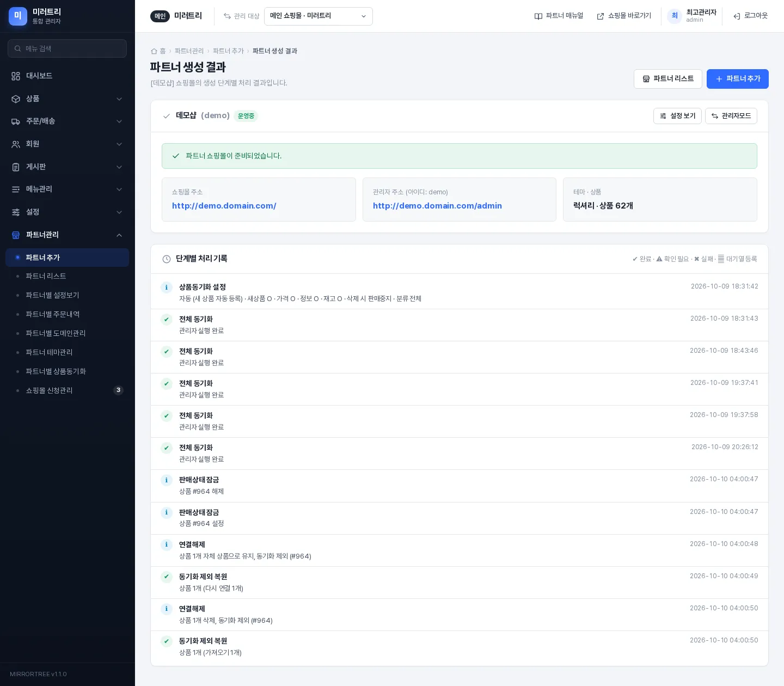The width and height of the screenshot is (784, 686).
Task: Click the members icon beside 회원
Action: coord(16,144)
